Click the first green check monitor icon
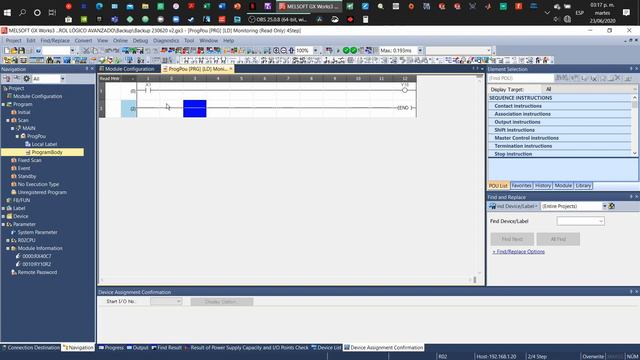 [346, 51]
